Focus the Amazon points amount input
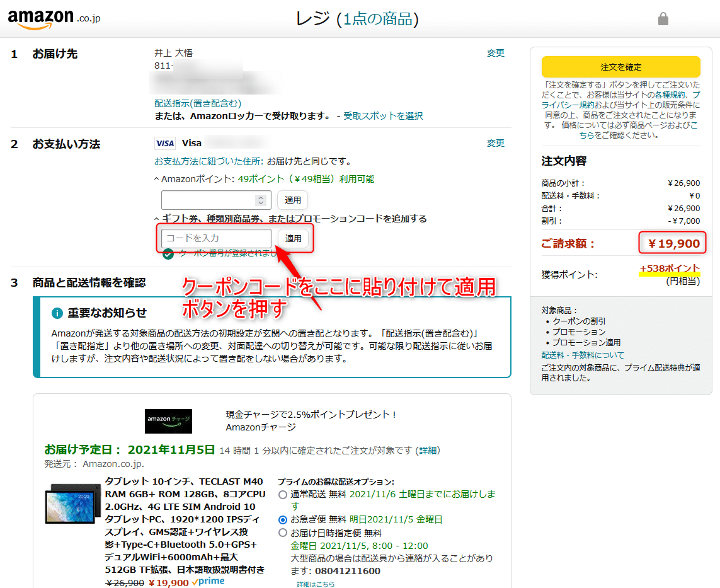Screen dimensions: 720x588 (x=216, y=200)
